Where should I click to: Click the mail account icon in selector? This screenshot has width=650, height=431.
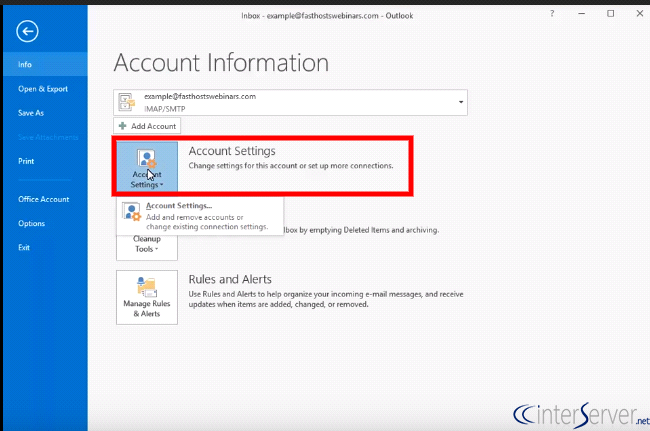(x=126, y=102)
